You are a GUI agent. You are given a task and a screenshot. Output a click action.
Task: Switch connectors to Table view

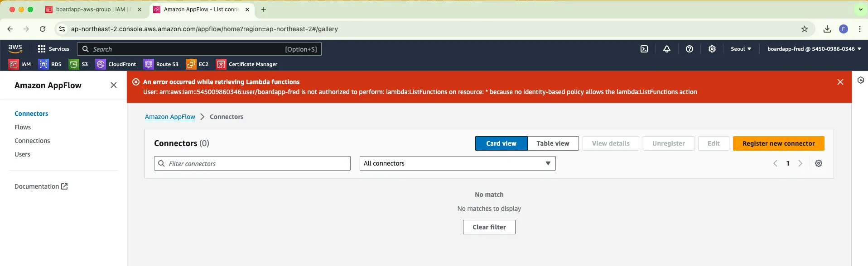pos(553,143)
